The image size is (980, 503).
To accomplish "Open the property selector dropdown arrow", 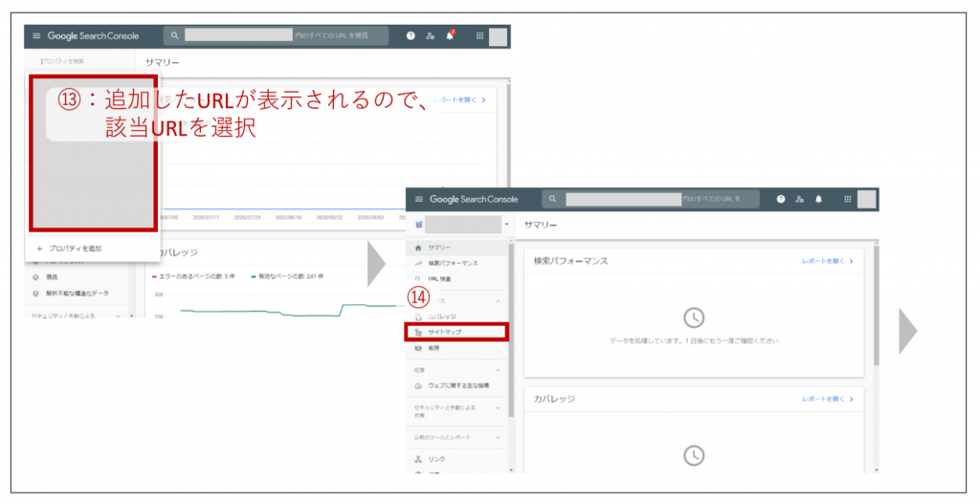I will 505,225.
